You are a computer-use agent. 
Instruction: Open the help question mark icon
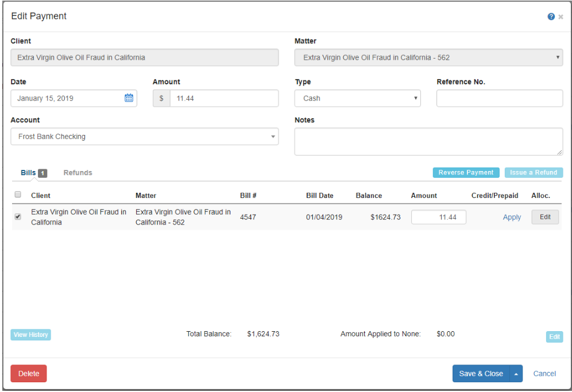click(x=551, y=17)
